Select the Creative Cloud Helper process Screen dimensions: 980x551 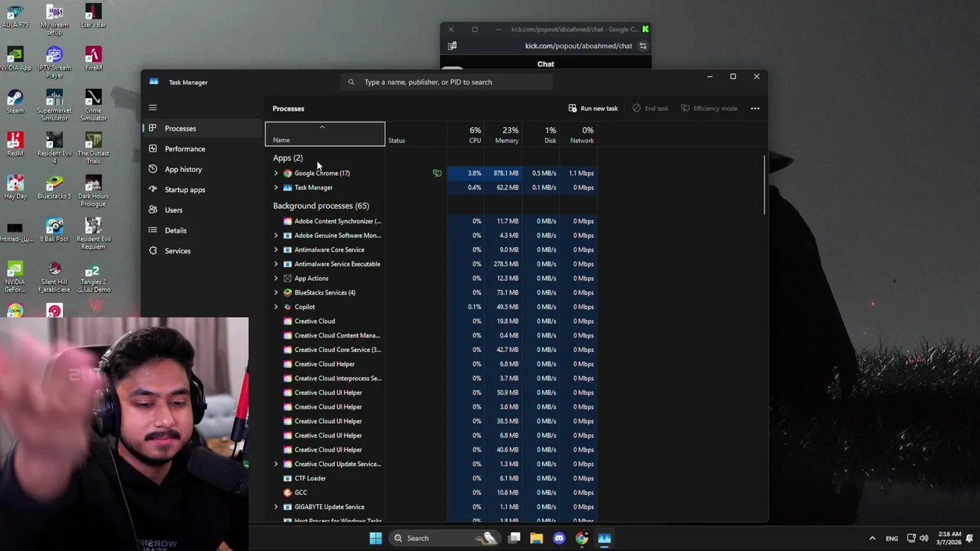click(x=433, y=364)
